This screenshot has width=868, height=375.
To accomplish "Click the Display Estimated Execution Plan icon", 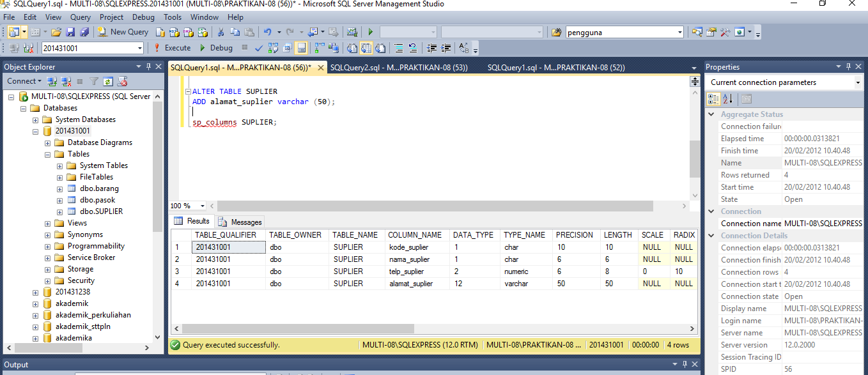I will click(273, 48).
